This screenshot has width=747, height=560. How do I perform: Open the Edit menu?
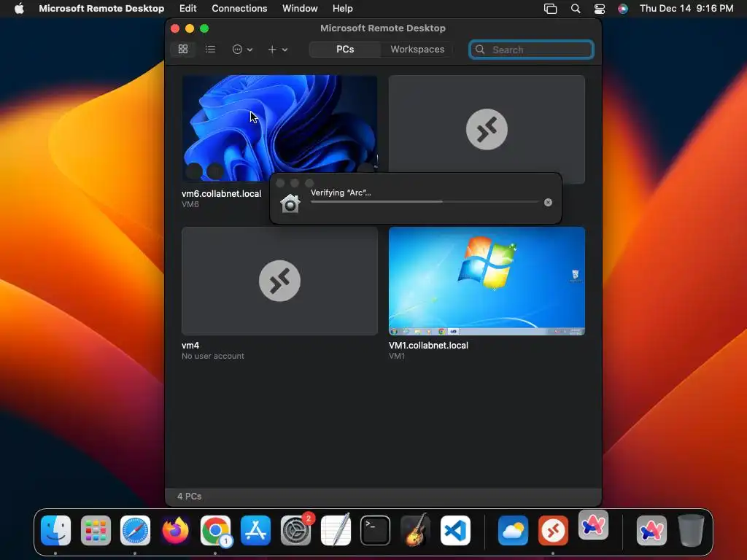coord(187,8)
